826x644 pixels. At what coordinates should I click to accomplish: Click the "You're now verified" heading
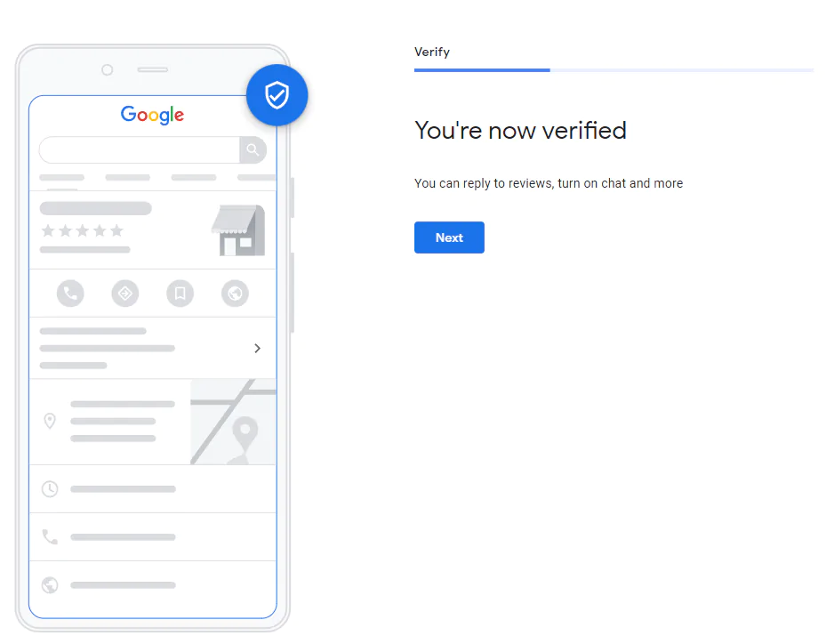pos(520,130)
